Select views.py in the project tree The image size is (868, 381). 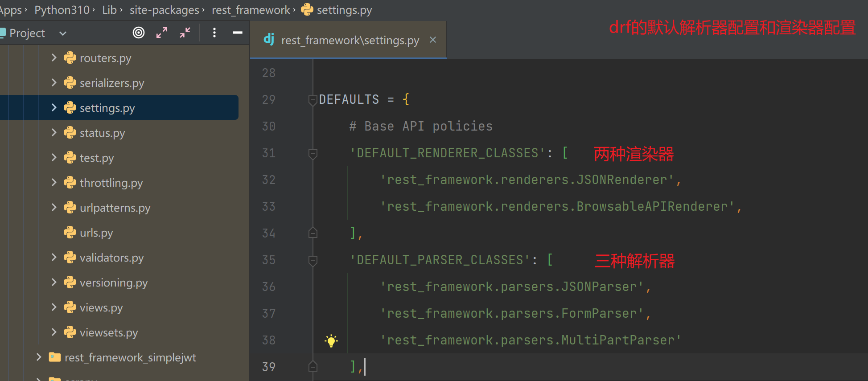(101, 307)
